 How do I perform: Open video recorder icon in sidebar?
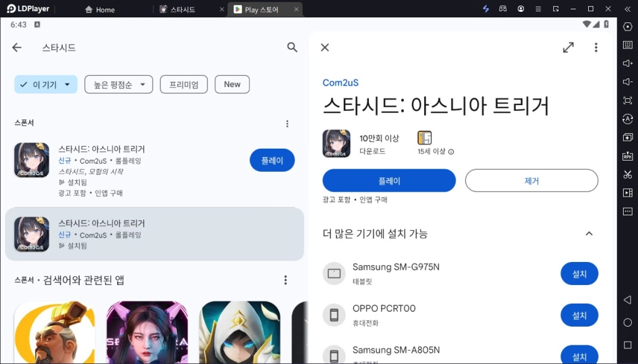(x=627, y=192)
